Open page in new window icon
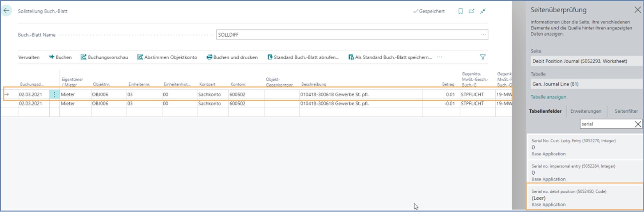The width and height of the screenshot is (644, 212). pyautogui.click(x=472, y=11)
